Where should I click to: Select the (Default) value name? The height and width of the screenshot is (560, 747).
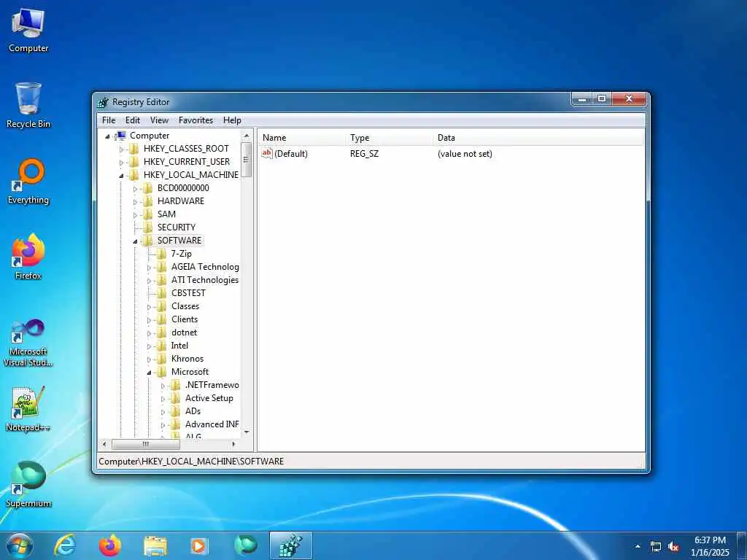tap(291, 154)
